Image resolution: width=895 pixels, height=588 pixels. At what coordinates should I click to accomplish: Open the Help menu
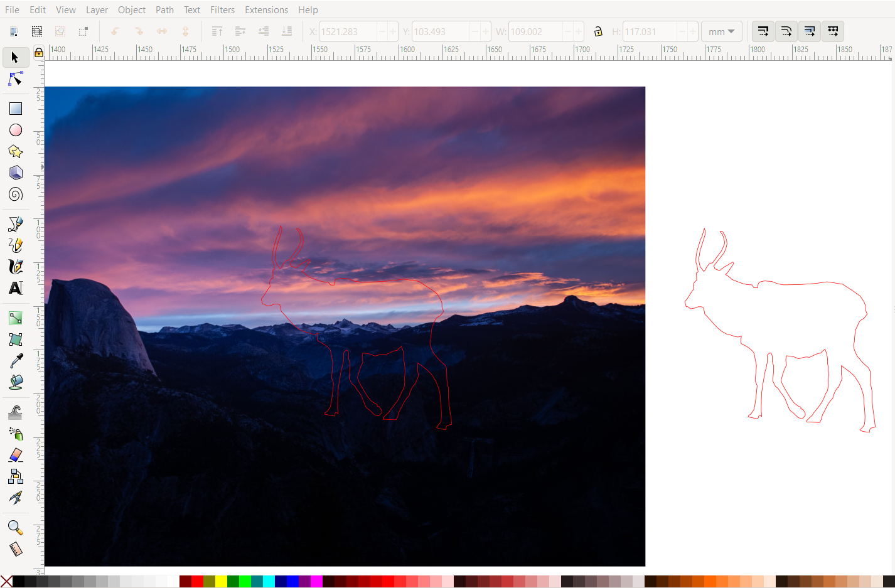pyautogui.click(x=308, y=9)
